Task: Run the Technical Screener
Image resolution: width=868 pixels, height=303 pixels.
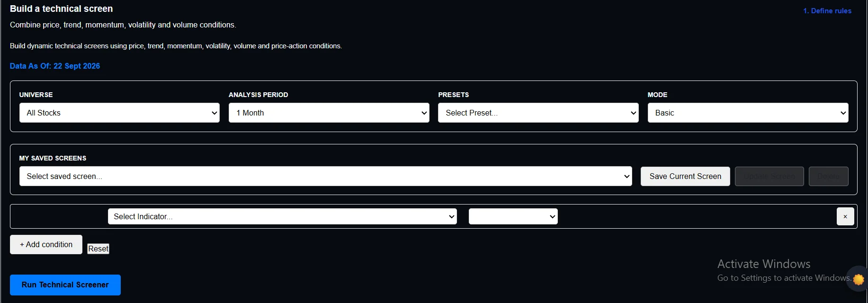Action: pos(65,285)
